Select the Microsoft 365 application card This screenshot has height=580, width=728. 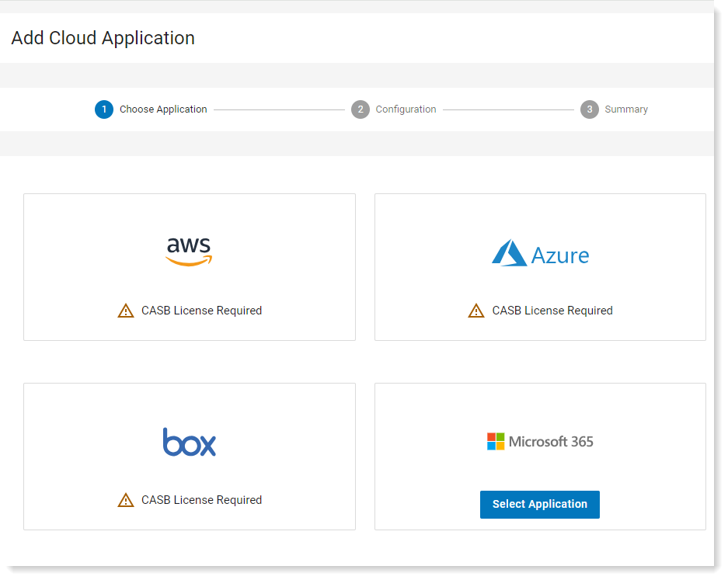tap(541, 457)
